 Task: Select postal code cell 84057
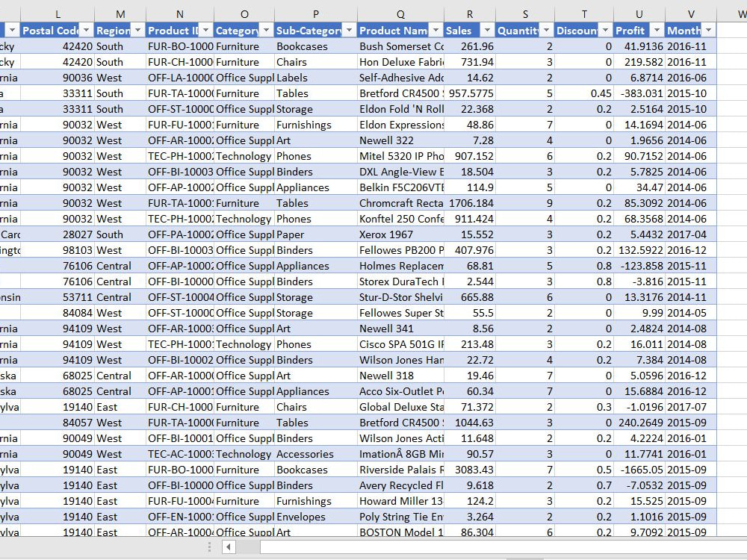tap(58, 423)
